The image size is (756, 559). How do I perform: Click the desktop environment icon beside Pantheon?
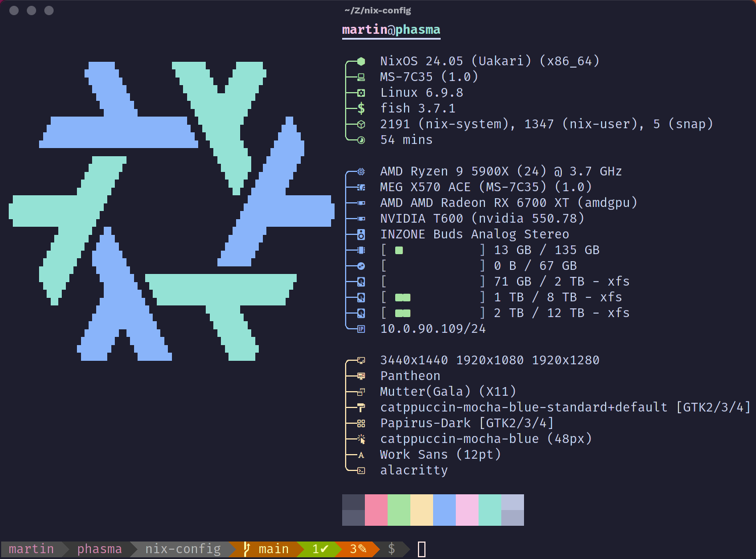click(x=361, y=376)
